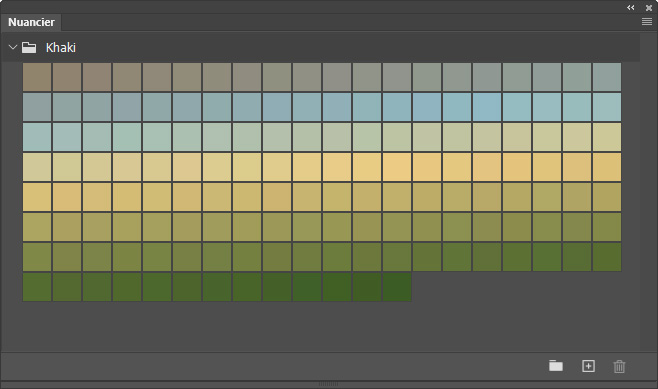658x389 pixels.
Task: Collapse the Khaki swatch group
Action: pyautogui.click(x=13, y=47)
